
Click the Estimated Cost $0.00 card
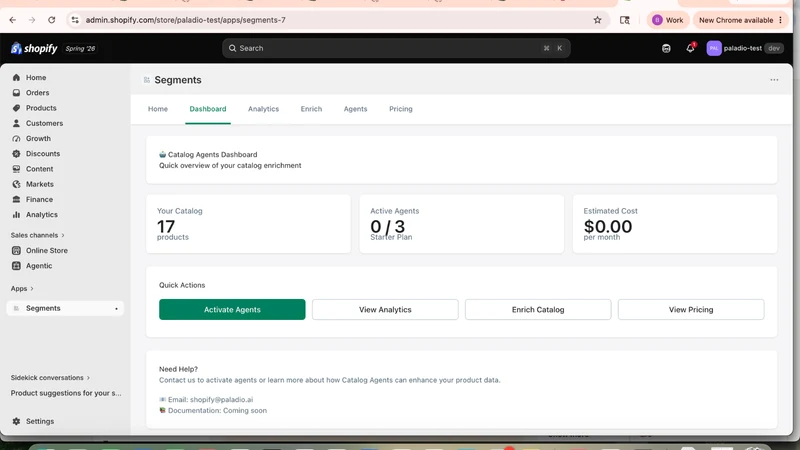pos(675,224)
